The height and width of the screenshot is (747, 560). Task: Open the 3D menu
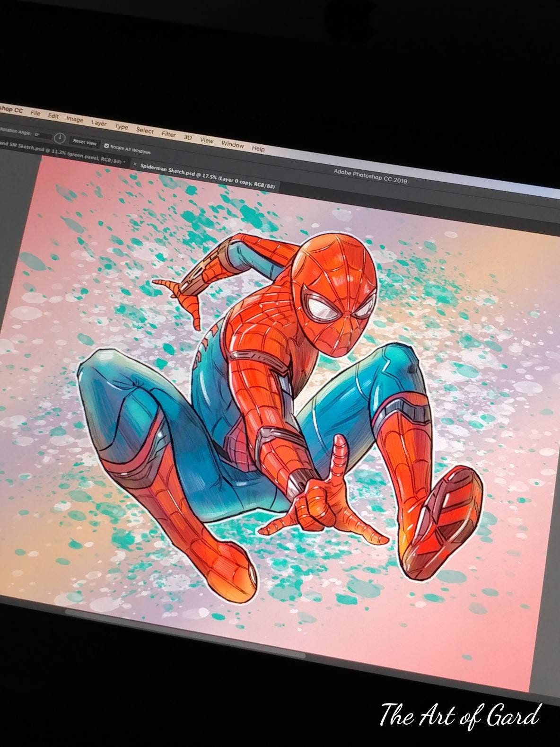point(188,137)
